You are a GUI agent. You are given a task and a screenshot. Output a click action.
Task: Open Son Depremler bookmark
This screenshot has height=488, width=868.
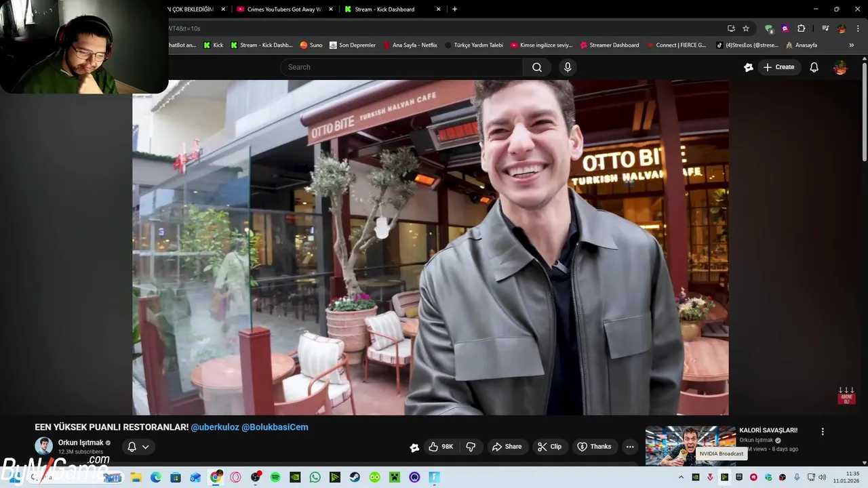[x=353, y=45]
